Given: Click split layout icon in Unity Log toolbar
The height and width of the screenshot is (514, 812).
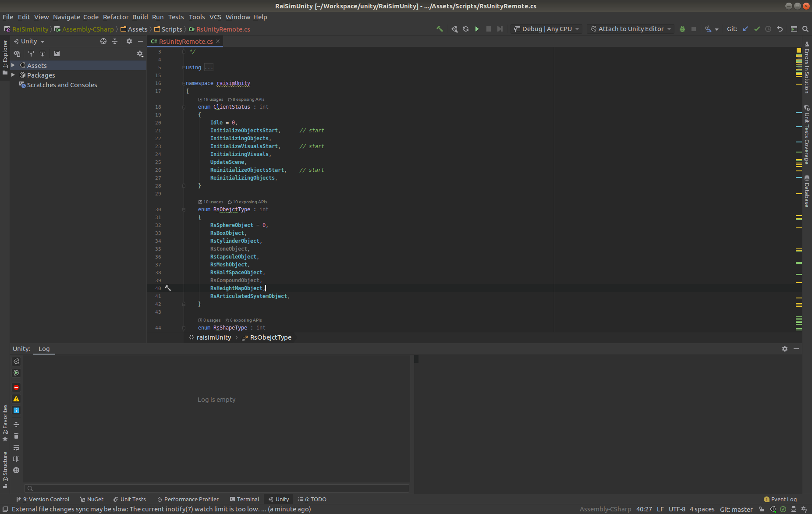Looking at the screenshot, I should pyautogui.click(x=16, y=459).
